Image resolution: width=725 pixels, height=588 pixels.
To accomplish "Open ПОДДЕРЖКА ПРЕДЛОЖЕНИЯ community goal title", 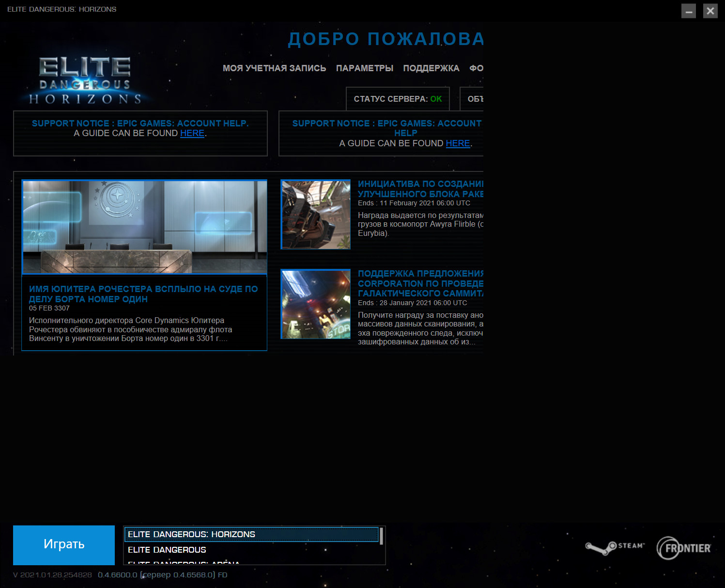I will coord(420,283).
